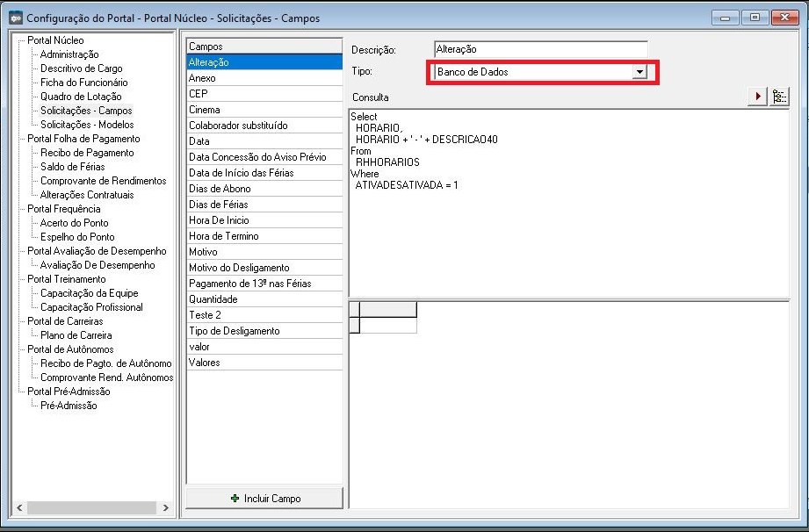Click the green plus icon on Incluir Campo

coord(235,499)
